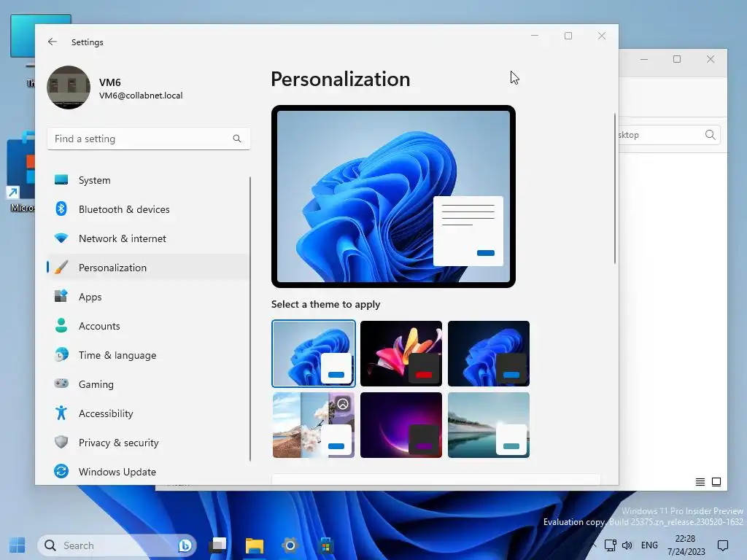Image resolution: width=747 pixels, height=560 pixels.
Task: Click the System monitor icon in sidebar
Action: pyautogui.click(x=61, y=179)
